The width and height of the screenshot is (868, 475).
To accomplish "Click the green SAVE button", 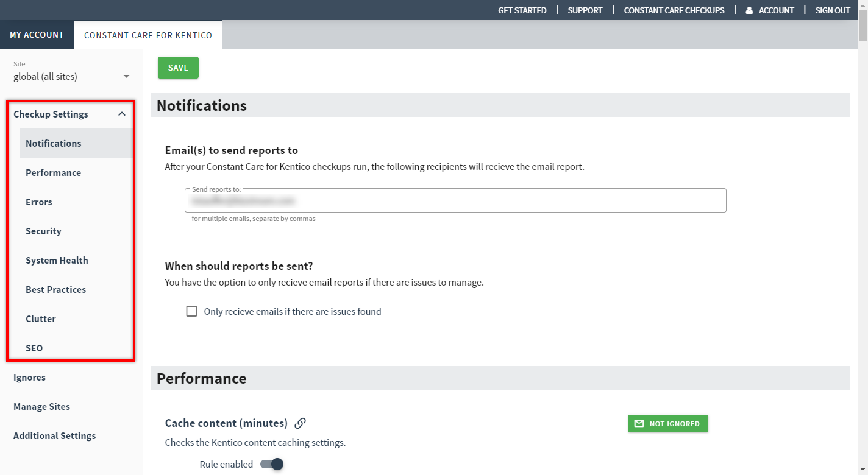I will click(178, 68).
